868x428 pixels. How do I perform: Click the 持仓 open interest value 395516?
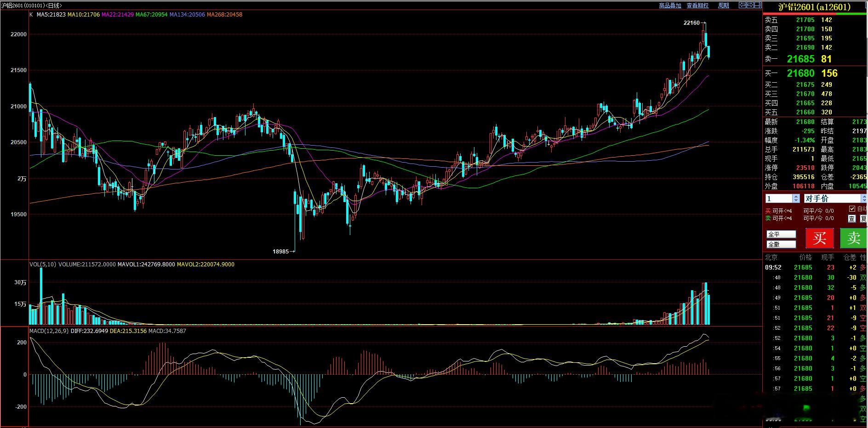804,177
